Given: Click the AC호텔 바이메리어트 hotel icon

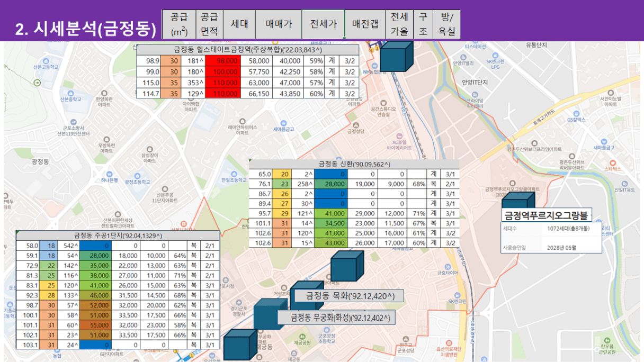Looking at the screenshot, I should point(399,135).
